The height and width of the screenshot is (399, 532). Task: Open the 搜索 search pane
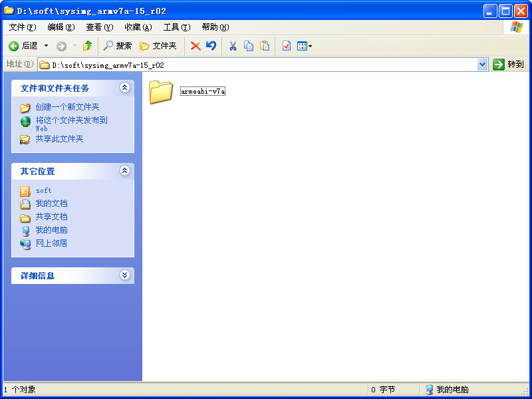pos(117,46)
